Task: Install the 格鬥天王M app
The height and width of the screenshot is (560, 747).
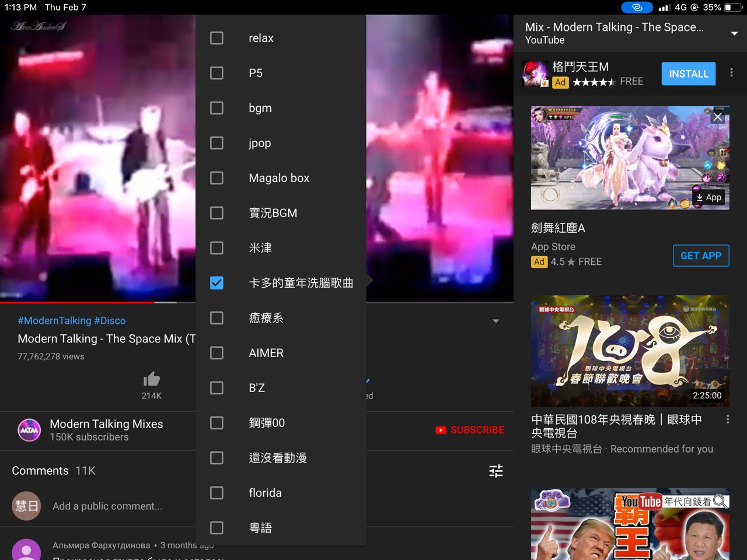Action: (689, 74)
